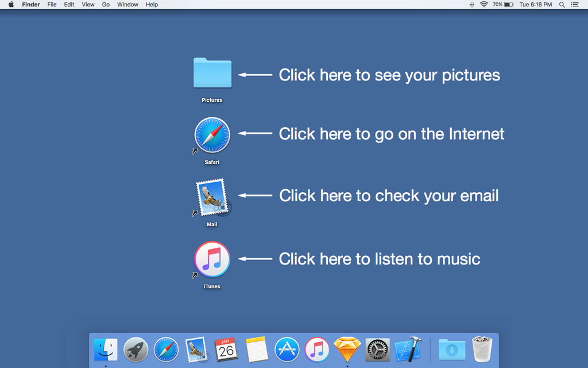Open the Safari shortcut on the desktop
The width and height of the screenshot is (588, 368).
tap(212, 135)
